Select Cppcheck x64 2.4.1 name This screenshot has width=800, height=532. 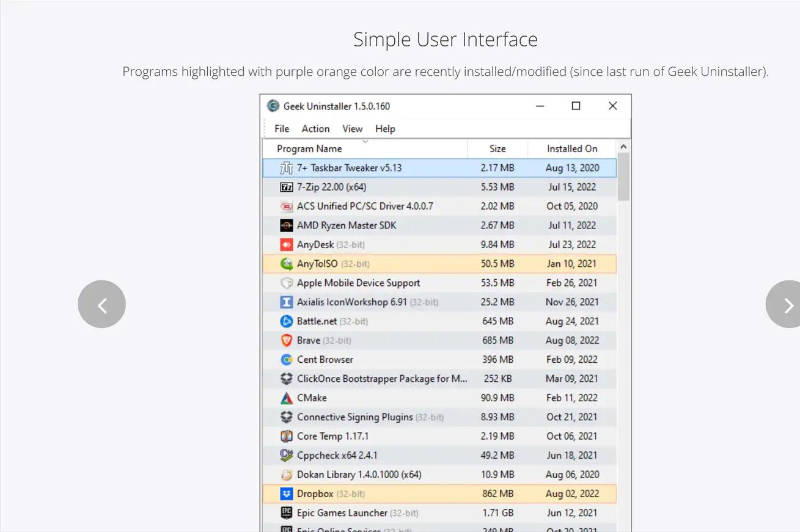pyautogui.click(x=337, y=455)
